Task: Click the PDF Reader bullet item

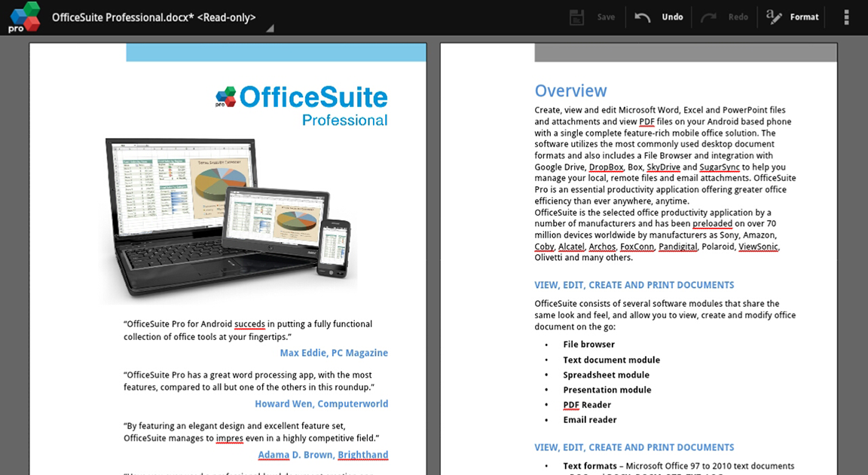Action: pyautogui.click(x=588, y=405)
